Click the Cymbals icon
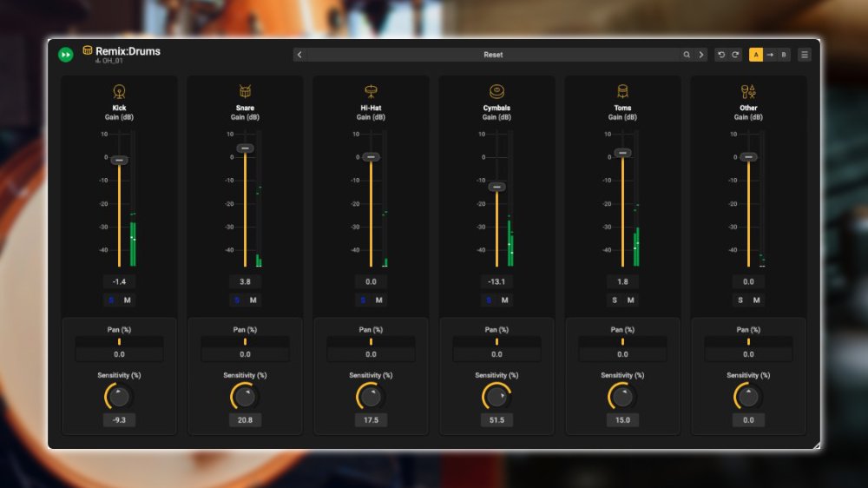This screenshot has height=488, width=868. tap(496, 91)
